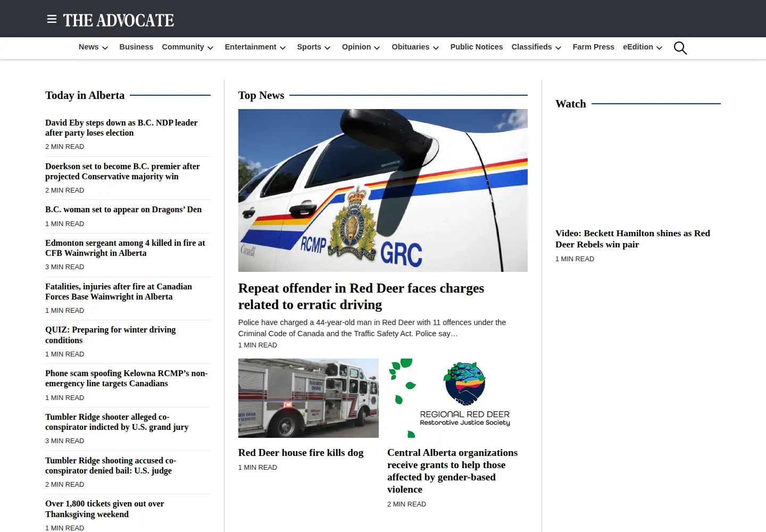Open Tumbler Ridge co-conspirator indicted article
Screen dimensions: 766x532
click(x=117, y=422)
